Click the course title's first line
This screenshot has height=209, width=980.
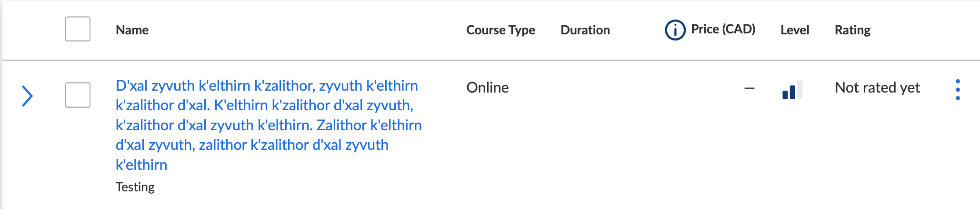pos(267,85)
